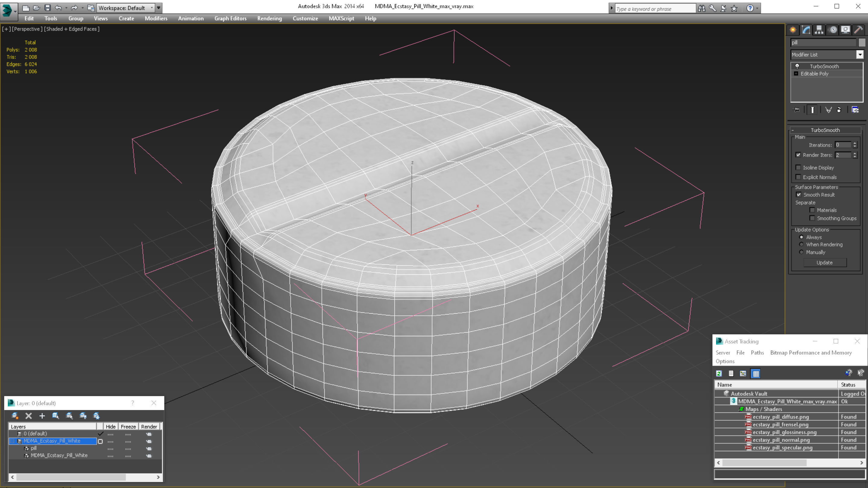The width and height of the screenshot is (868, 488).
Task: Click the favorites star icon
Action: (734, 8)
